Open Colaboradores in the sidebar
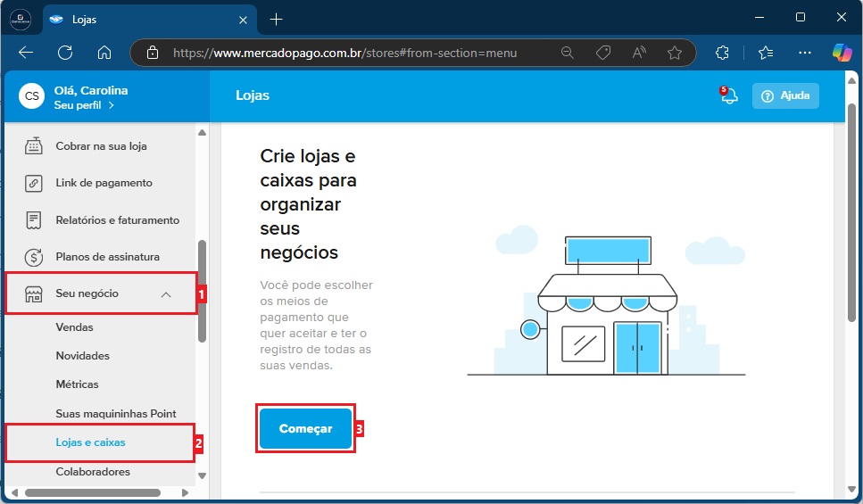Viewport: 863px width, 504px height. point(93,472)
